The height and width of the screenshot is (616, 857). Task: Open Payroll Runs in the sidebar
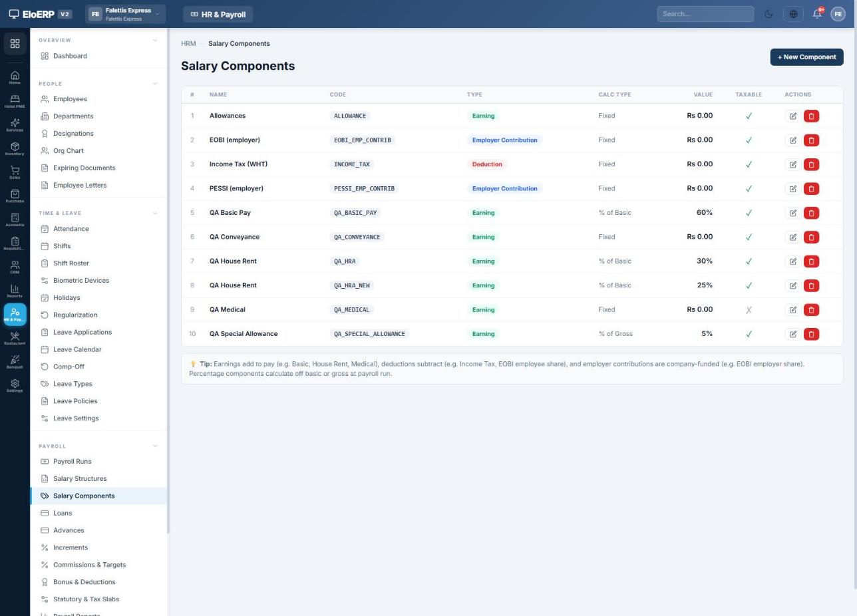tap(98, 462)
